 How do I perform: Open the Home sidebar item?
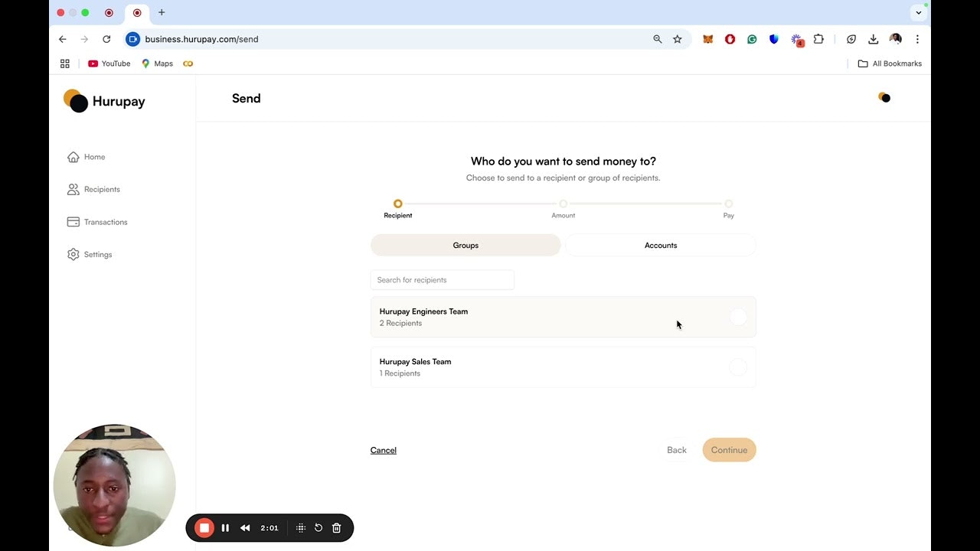click(87, 157)
